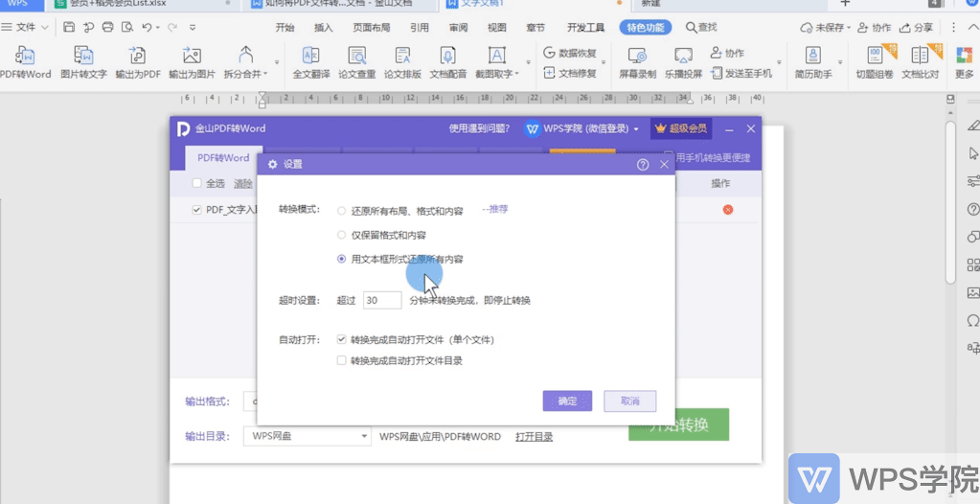The height and width of the screenshot is (504, 980).
Task: Click 打开目录 link
Action: (534, 437)
